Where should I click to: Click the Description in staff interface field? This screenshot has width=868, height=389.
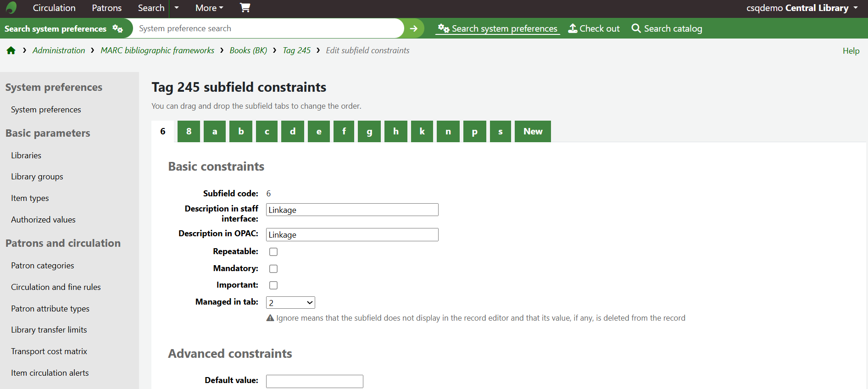pos(352,210)
